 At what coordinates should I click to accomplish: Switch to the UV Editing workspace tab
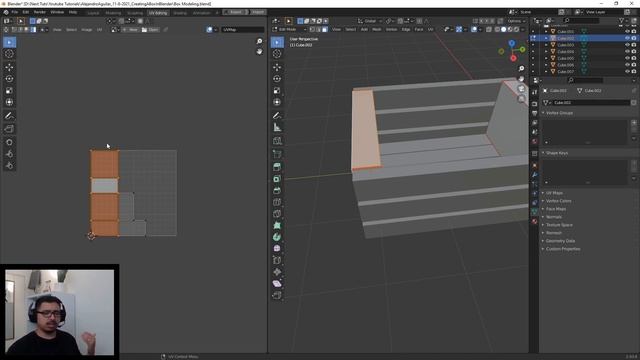pos(158,13)
